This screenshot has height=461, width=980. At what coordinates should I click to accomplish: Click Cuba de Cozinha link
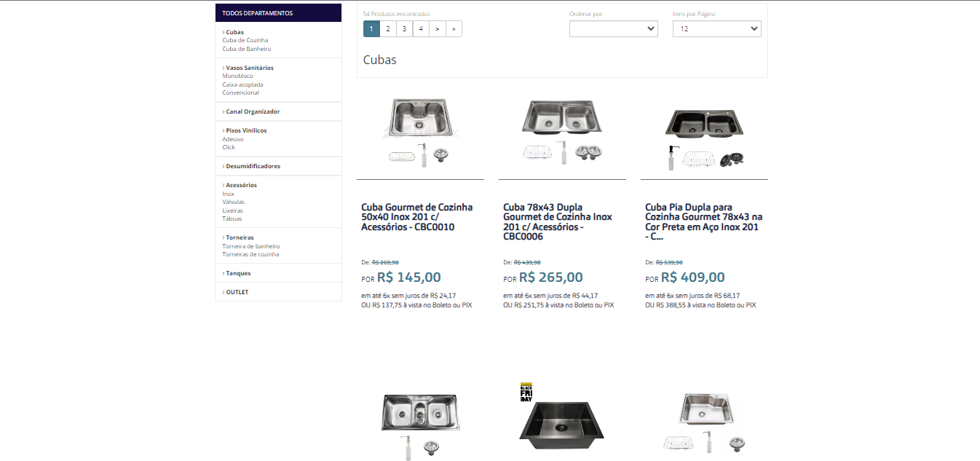(245, 41)
